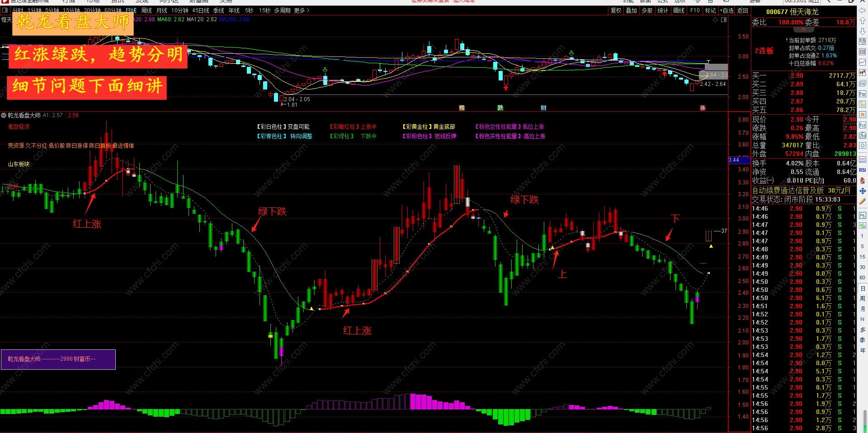Switch to the 季线 quarterly tab
The width and height of the screenshot is (868, 433).
219,10
